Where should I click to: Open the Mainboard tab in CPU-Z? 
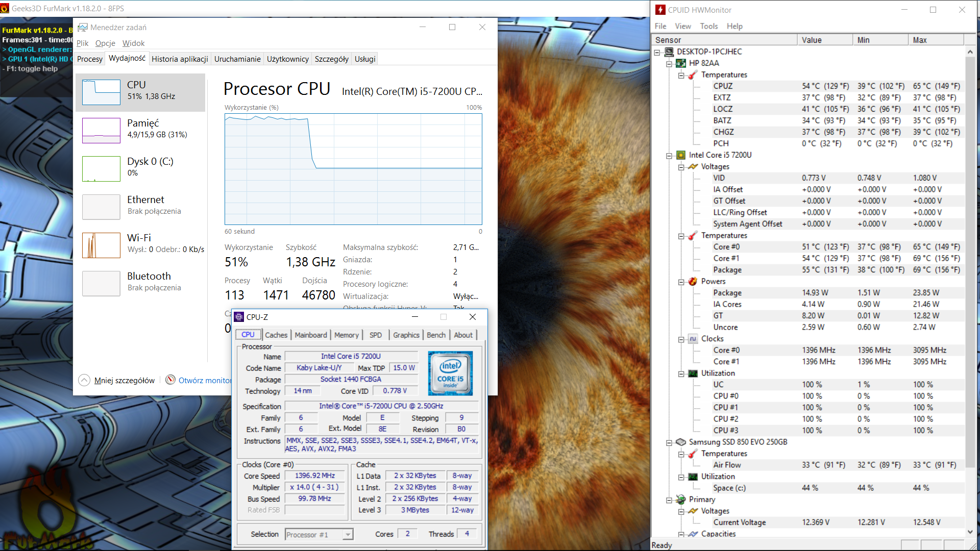coord(311,335)
